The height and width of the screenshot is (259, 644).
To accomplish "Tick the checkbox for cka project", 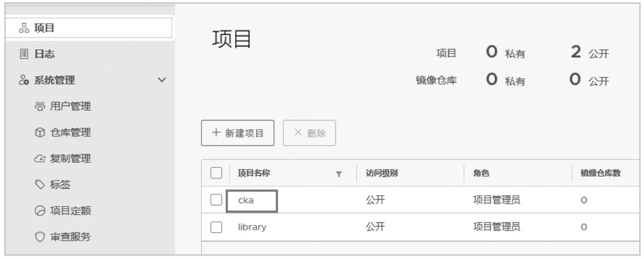I will (216, 200).
